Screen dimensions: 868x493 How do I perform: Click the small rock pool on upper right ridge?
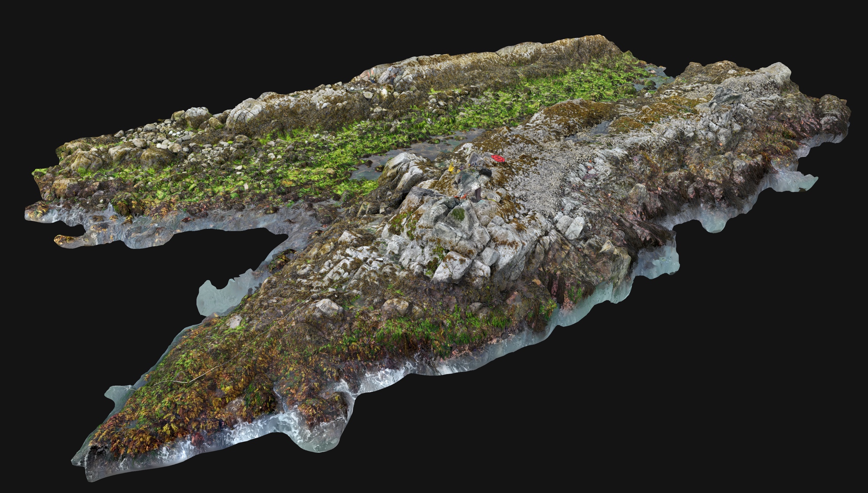(601, 126)
